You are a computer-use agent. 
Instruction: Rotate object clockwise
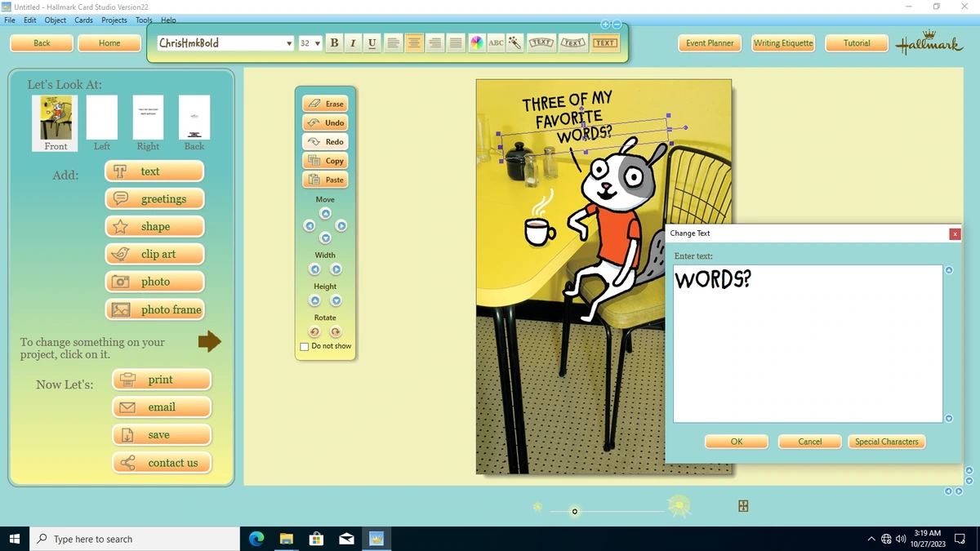coord(335,331)
